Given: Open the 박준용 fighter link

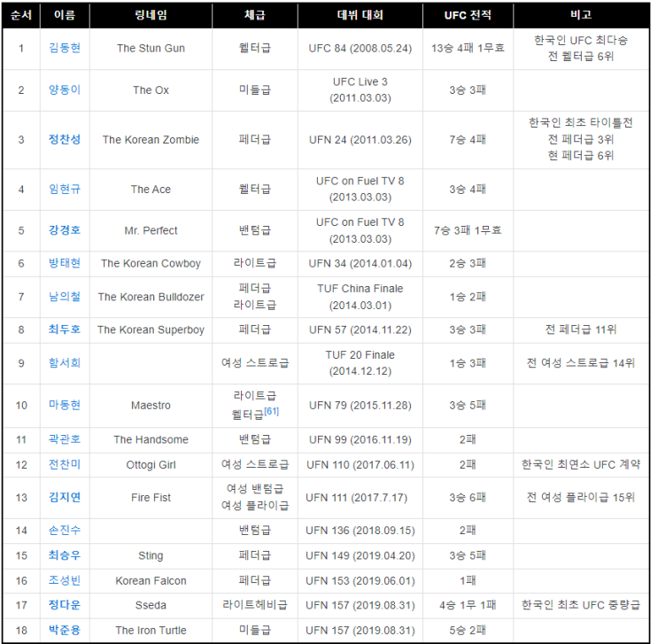Looking at the screenshot, I should point(65,630).
